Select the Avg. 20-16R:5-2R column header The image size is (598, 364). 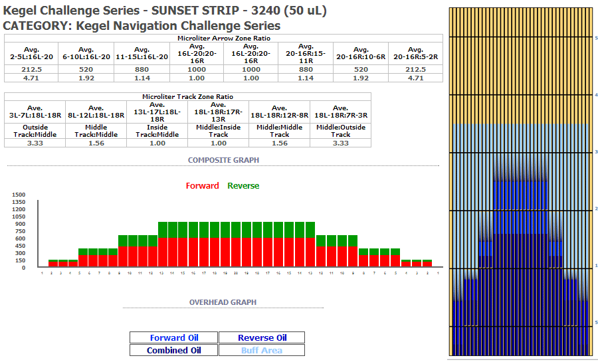416,53
